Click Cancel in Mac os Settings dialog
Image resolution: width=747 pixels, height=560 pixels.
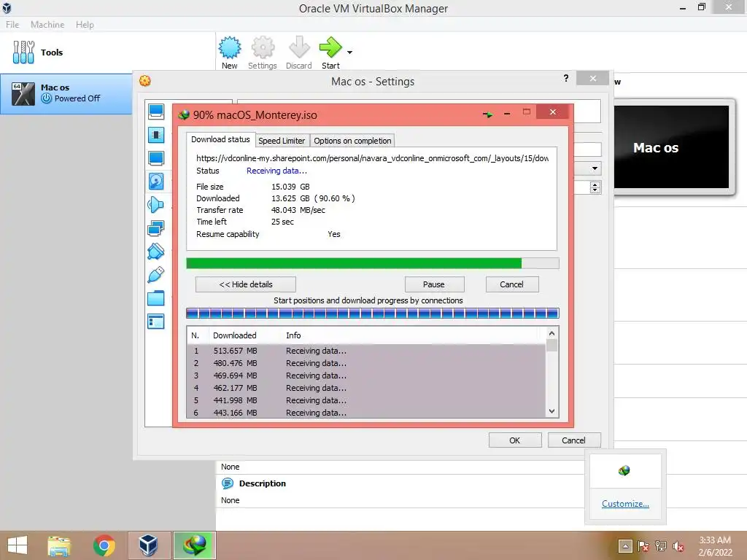pyautogui.click(x=574, y=440)
